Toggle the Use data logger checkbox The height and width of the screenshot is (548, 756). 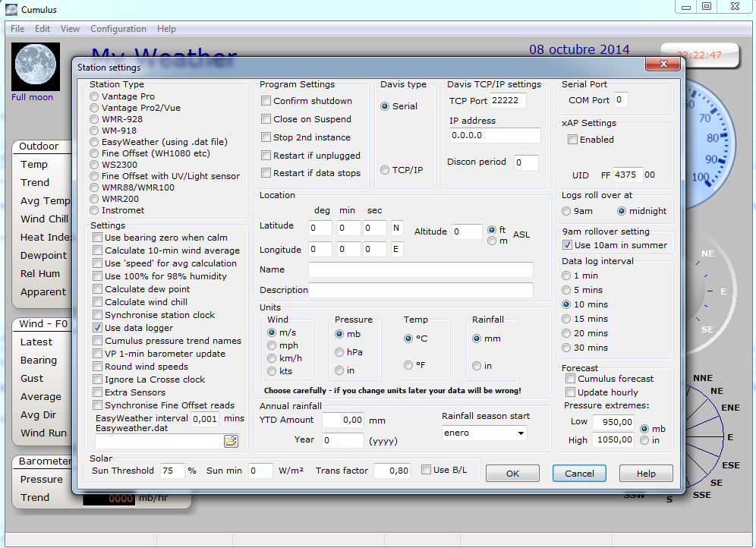97,328
